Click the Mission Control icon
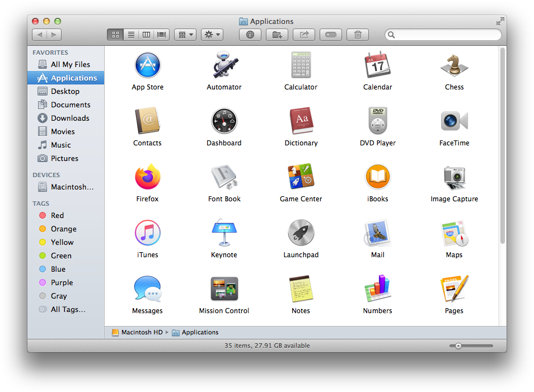Image resolution: width=534 pixels, height=392 pixels. (224, 290)
